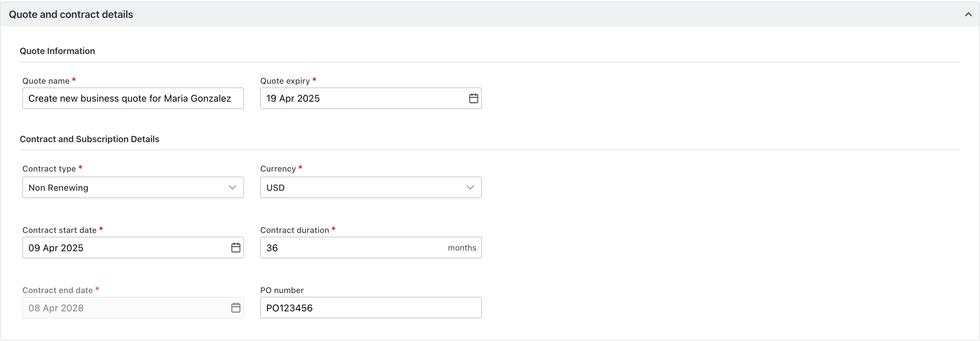This screenshot has width=980, height=341.
Task: Click the Contract and Subscription Details heading
Action: (x=90, y=139)
